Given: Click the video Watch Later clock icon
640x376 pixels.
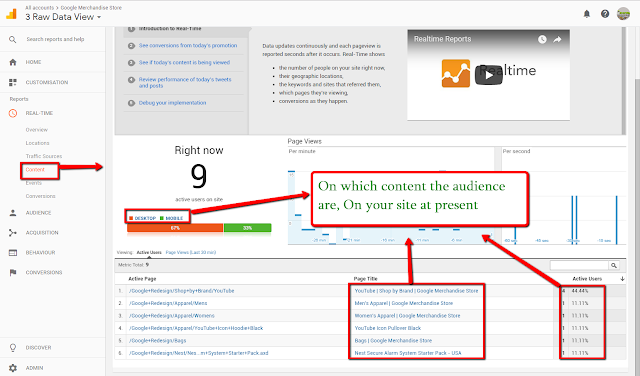Looking at the screenshot, I should pos(542,39).
